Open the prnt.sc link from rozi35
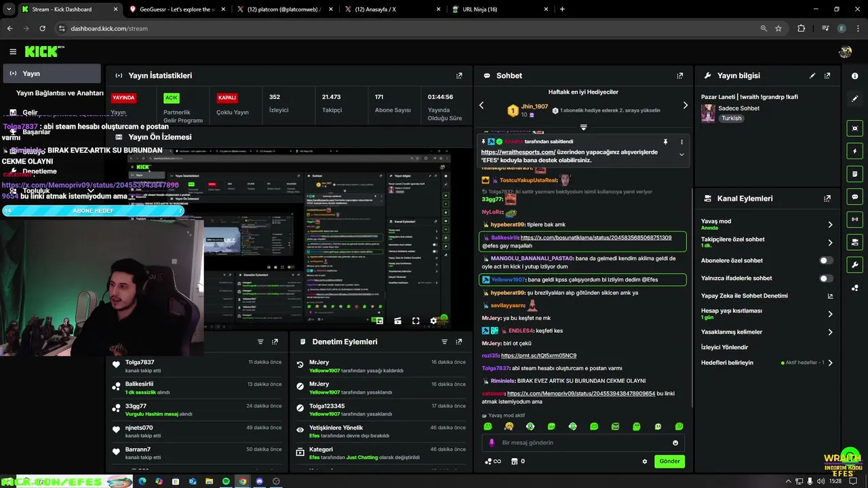 (538, 355)
